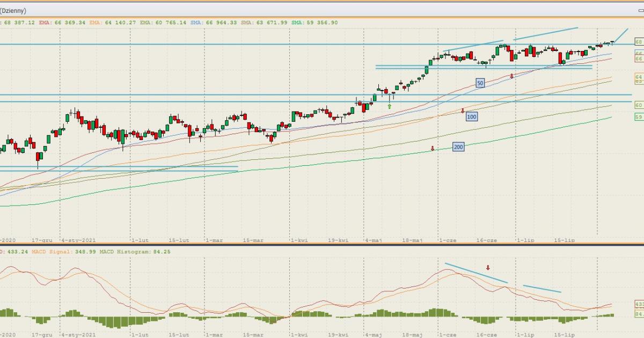Select the 100 moving average label box
The image size is (644, 338).
(x=471, y=116)
